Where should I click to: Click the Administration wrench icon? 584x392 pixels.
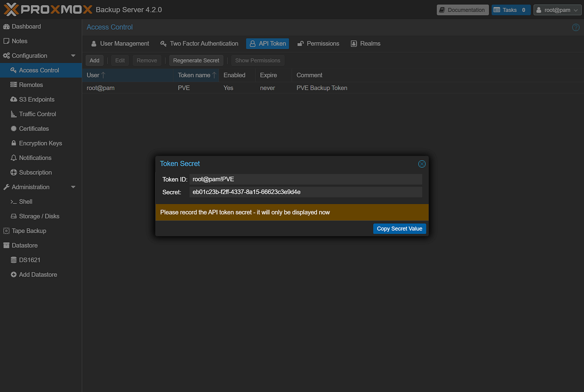(6, 187)
